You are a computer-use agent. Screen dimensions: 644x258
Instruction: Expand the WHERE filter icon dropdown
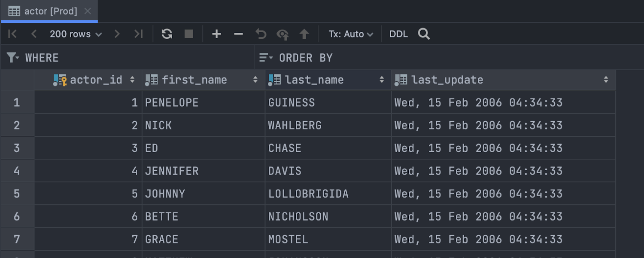click(x=13, y=58)
